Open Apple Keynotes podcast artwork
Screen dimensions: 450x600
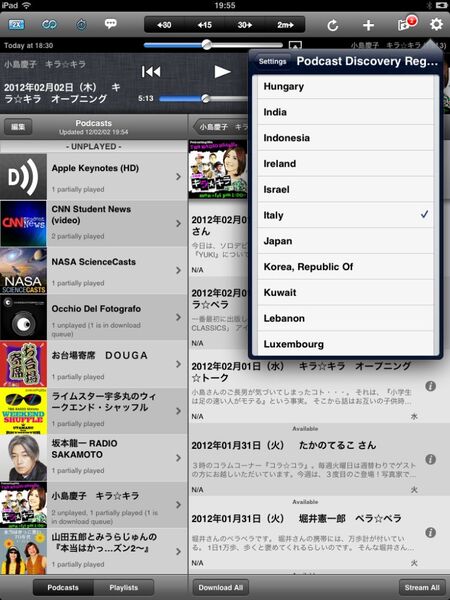(23, 176)
